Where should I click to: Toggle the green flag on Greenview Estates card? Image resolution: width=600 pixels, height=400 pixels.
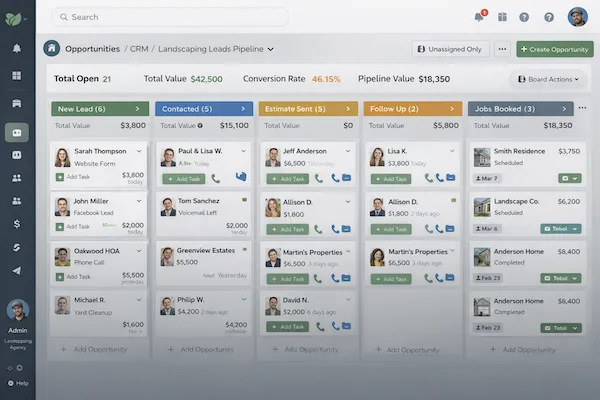(245, 250)
